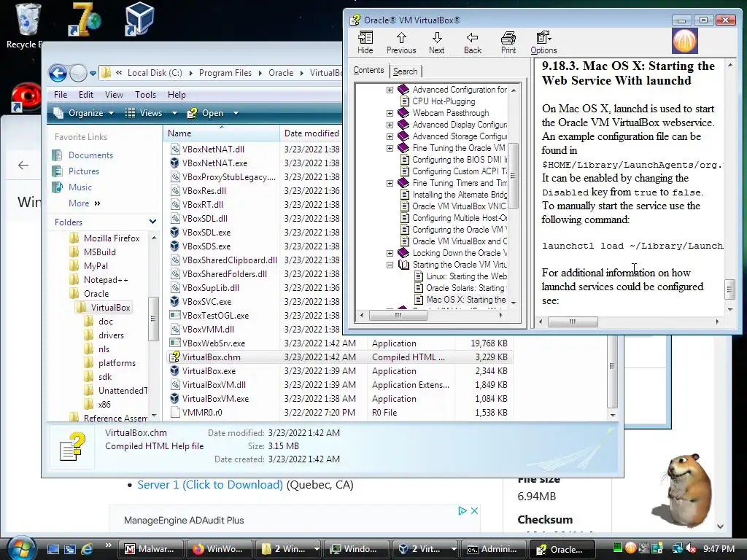Expand Advanced Display Configuration node
Viewport: 747px width, 560px height.
pos(390,125)
